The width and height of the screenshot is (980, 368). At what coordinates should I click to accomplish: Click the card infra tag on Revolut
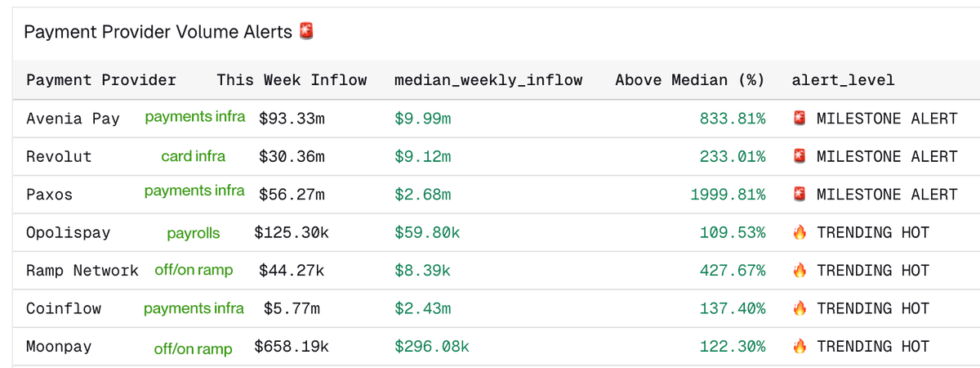pyautogui.click(x=194, y=155)
